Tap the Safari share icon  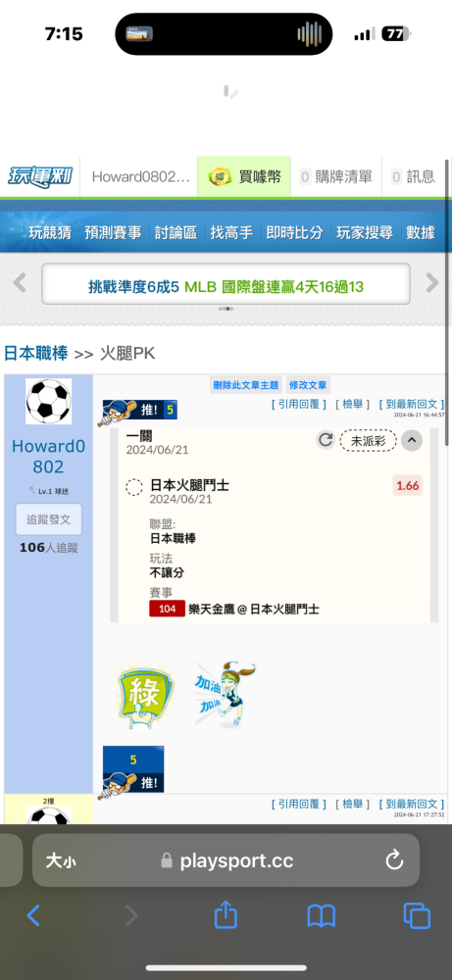226,915
